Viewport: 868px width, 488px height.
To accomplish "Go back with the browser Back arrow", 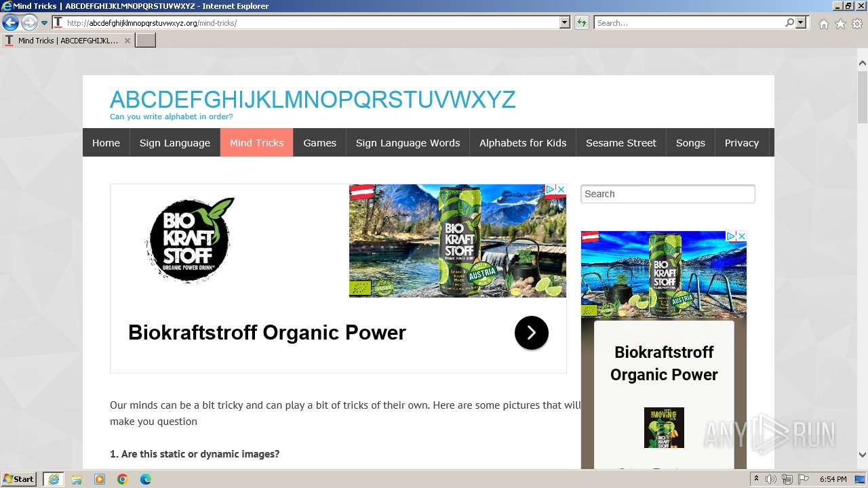I will 10,23.
